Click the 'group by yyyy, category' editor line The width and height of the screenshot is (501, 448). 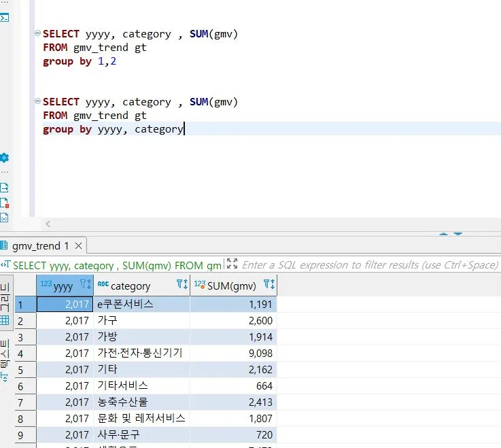(x=114, y=128)
